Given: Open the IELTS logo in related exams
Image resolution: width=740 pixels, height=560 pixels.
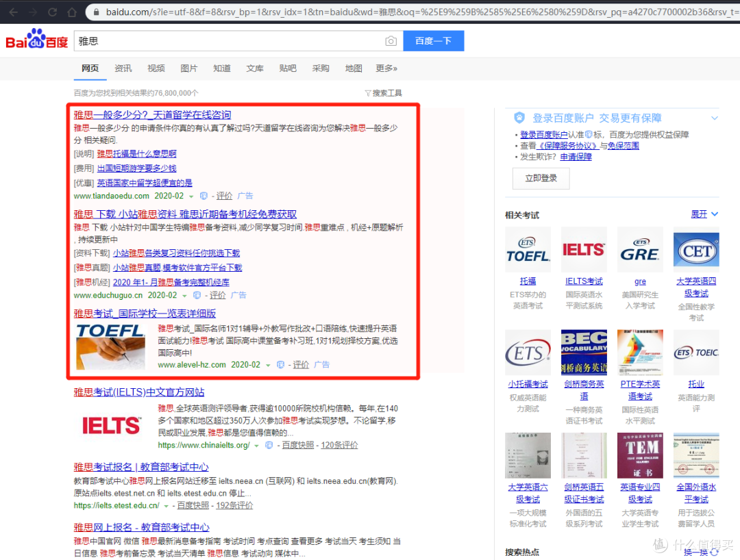Looking at the screenshot, I should pyautogui.click(x=584, y=249).
